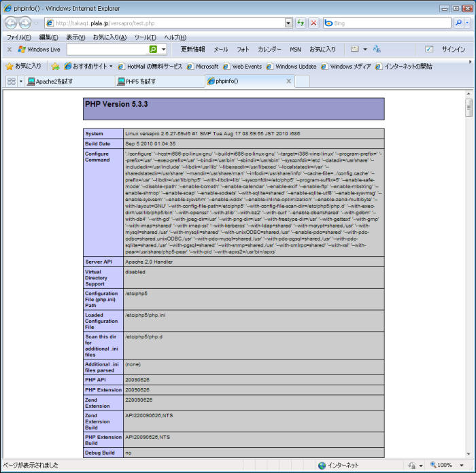
Task: Click the scrollbar down arrow
Action: tap(469, 454)
